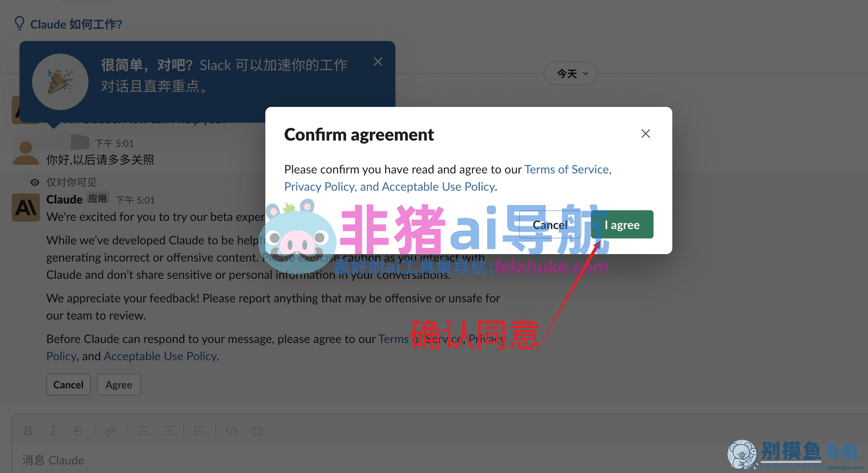Apply strikethrough formatting icon

[78, 431]
